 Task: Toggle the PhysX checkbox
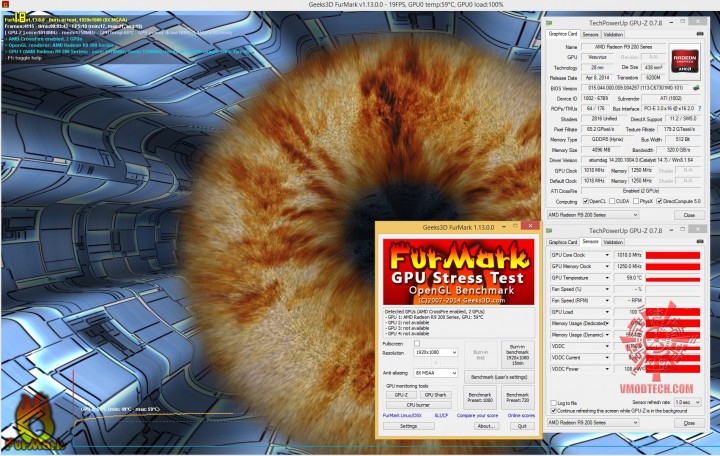[x=636, y=201]
